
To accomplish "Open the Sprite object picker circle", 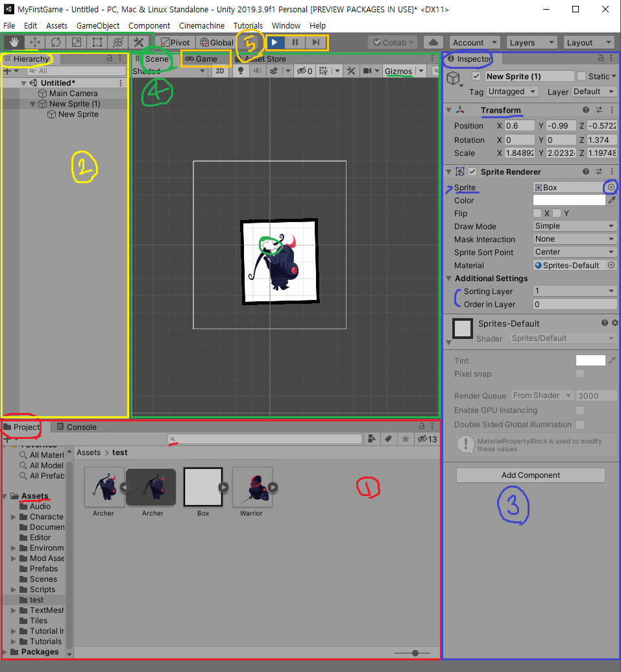I will tap(611, 187).
